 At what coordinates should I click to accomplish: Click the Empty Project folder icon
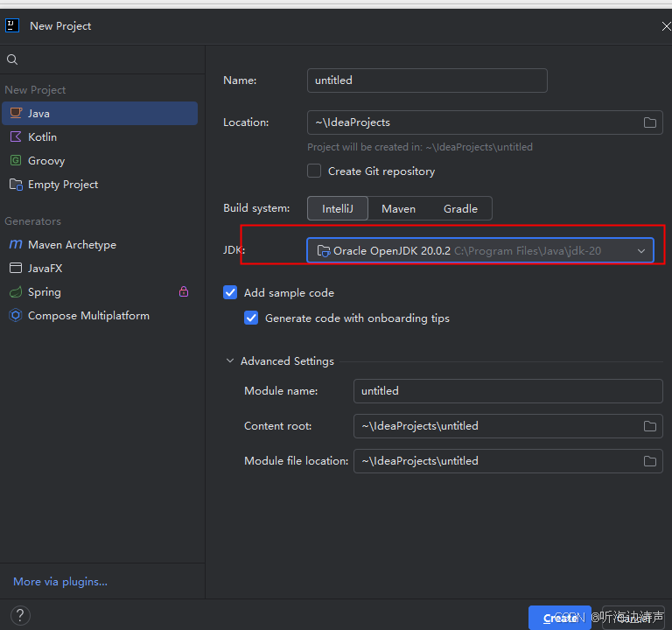point(16,185)
